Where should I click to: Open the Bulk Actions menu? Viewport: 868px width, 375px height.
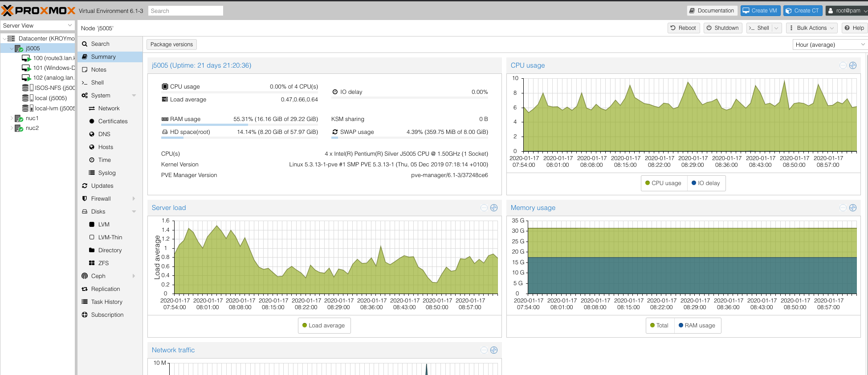click(x=811, y=28)
